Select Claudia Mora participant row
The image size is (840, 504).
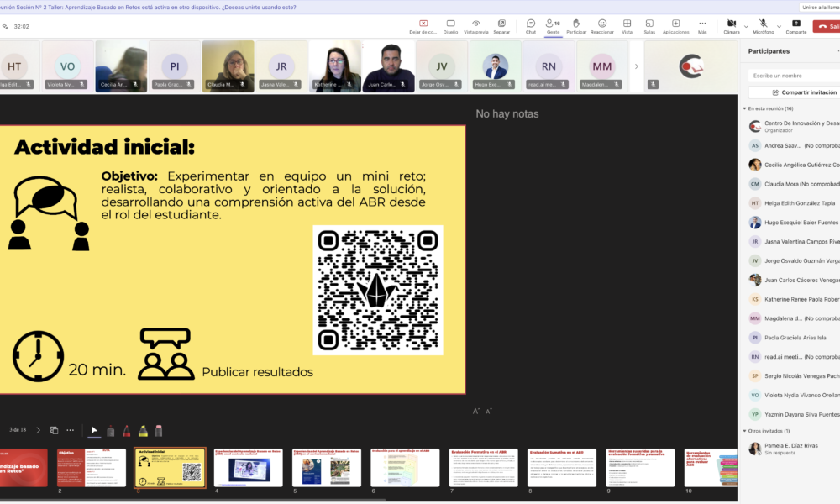[794, 184]
